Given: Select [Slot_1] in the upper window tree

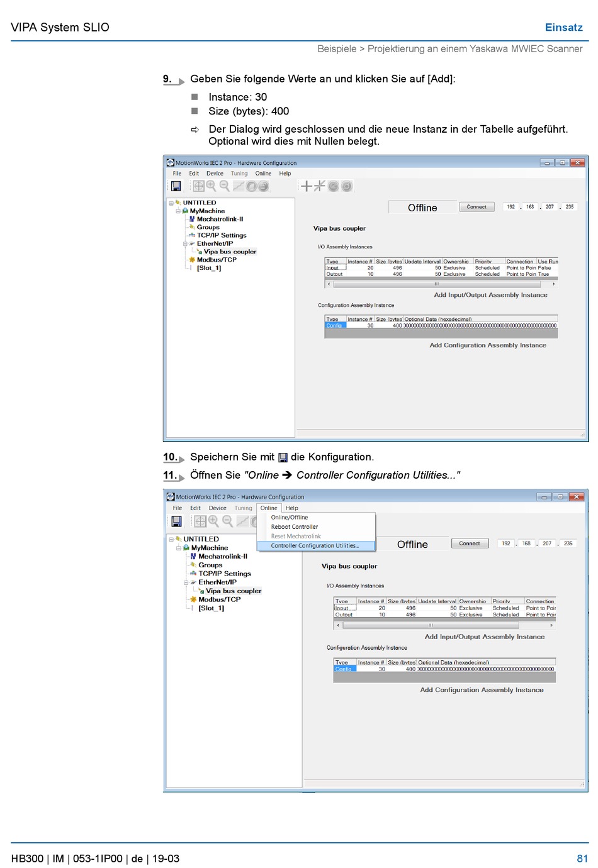Looking at the screenshot, I should pos(209,268).
